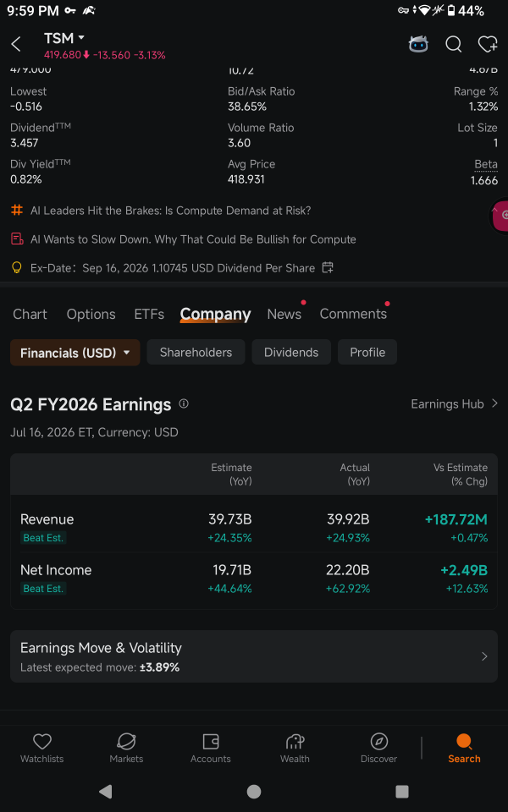Select the Profile chip

[367, 352]
